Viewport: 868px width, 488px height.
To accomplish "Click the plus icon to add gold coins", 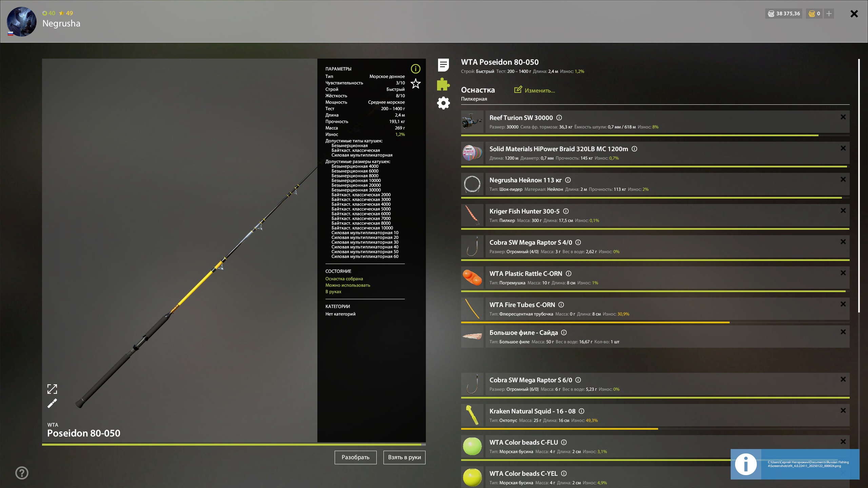I will pos(829,14).
